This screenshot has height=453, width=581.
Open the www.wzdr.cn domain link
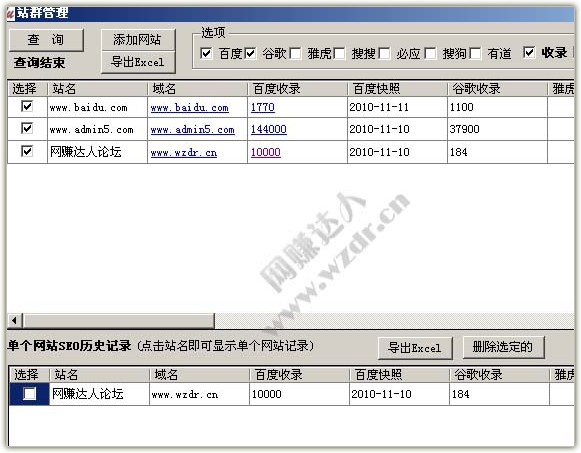pos(183,152)
